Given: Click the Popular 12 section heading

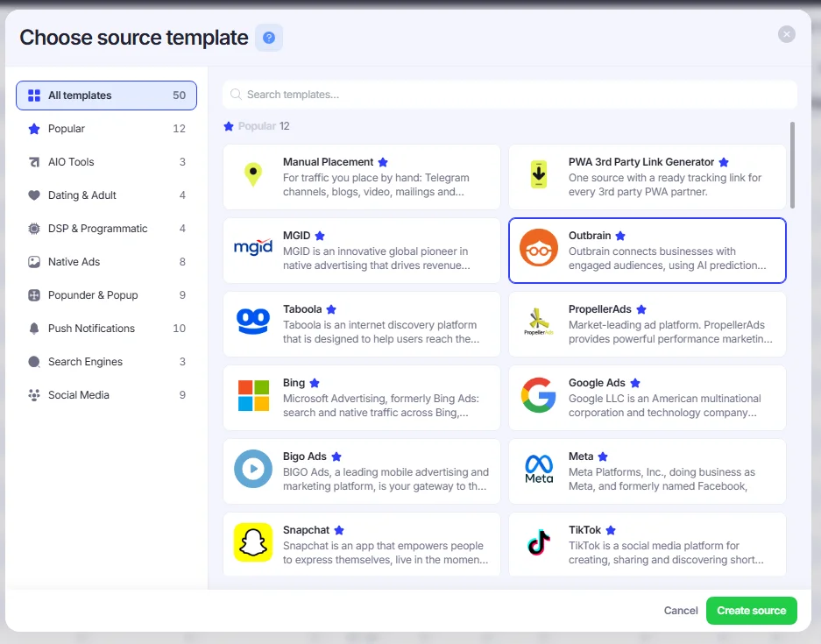Looking at the screenshot, I should coord(257,126).
